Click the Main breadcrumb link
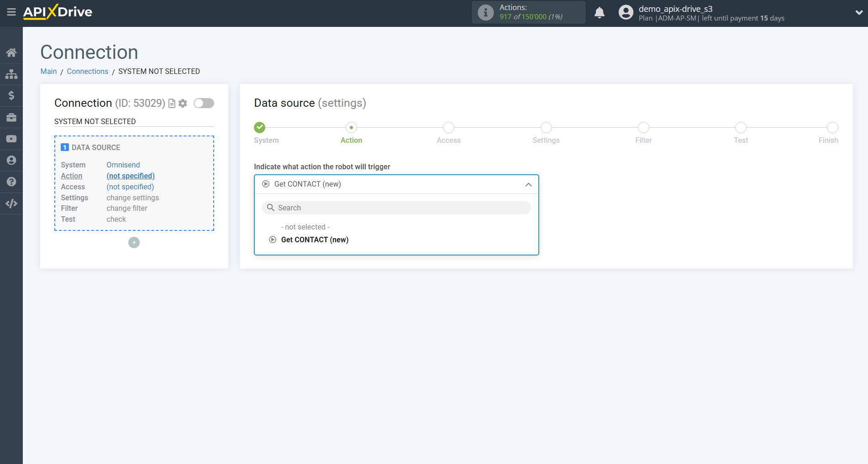This screenshot has height=464, width=868. tap(48, 71)
